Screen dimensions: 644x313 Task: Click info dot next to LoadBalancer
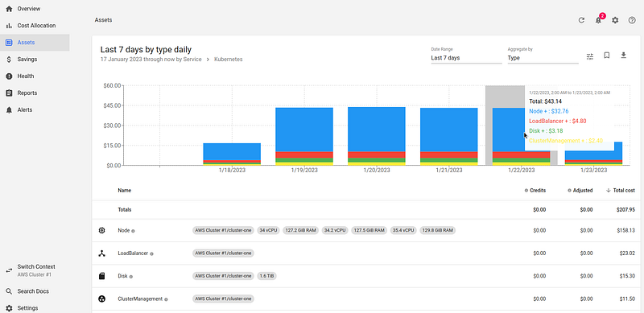tap(151, 253)
